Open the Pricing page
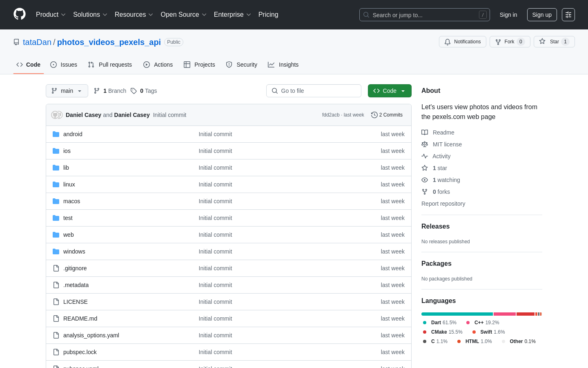The image size is (588, 368). point(268,15)
